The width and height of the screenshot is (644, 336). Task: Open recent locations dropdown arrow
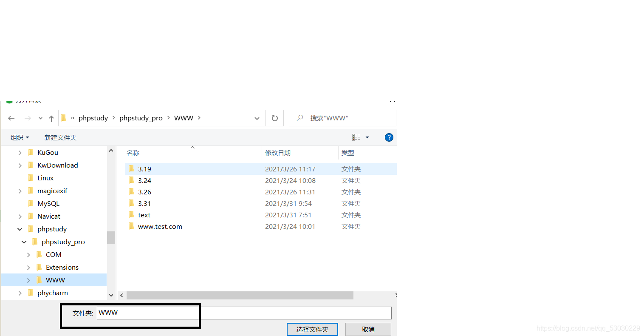(x=40, y=118)
